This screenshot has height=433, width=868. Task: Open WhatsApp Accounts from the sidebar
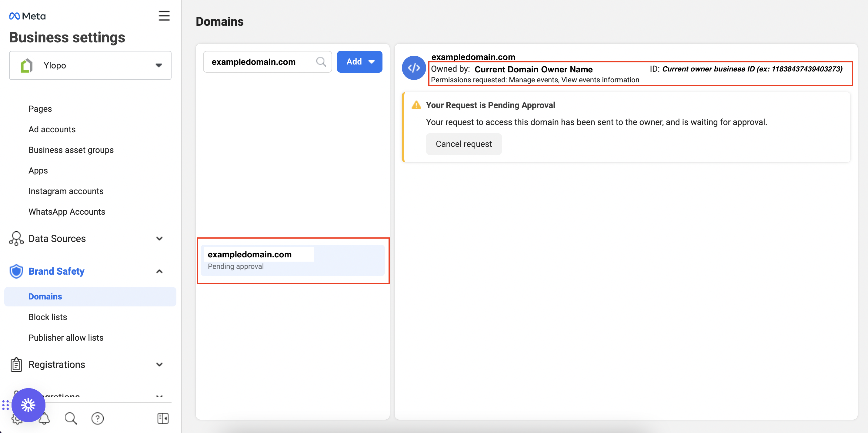67,211
